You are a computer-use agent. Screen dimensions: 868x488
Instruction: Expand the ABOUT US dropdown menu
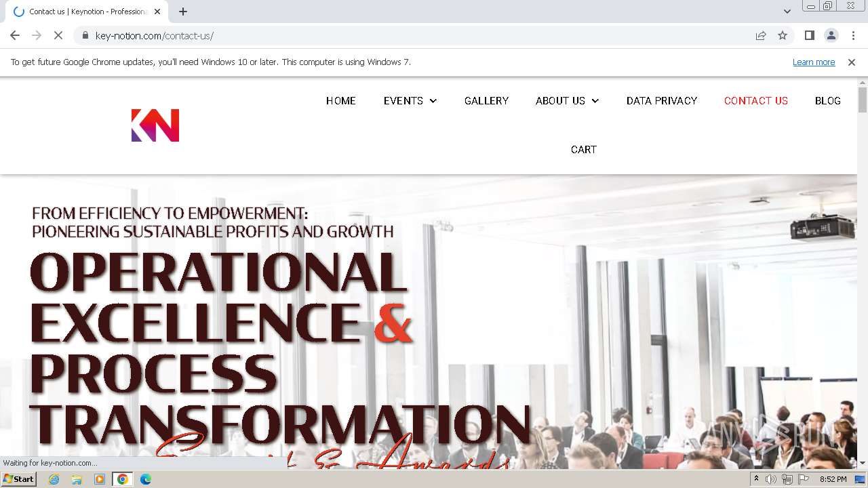pos(568,100)
